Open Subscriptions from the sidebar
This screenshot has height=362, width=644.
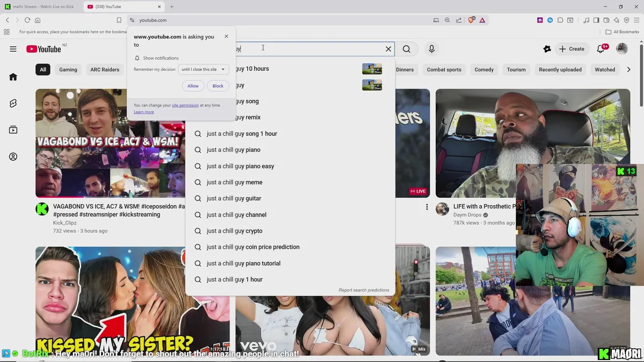(13, 130)
